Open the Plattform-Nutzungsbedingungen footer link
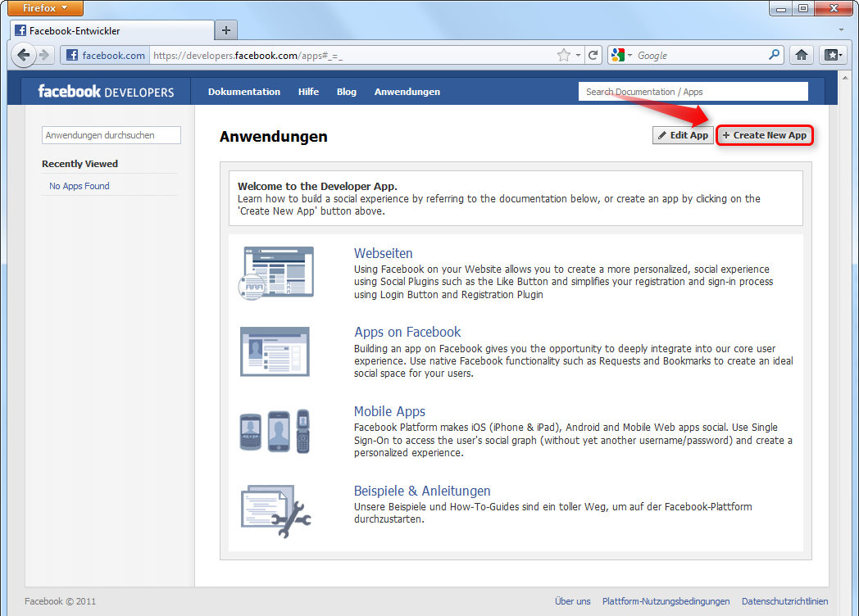Screen dimensions: 859x616 coord(666,601)
